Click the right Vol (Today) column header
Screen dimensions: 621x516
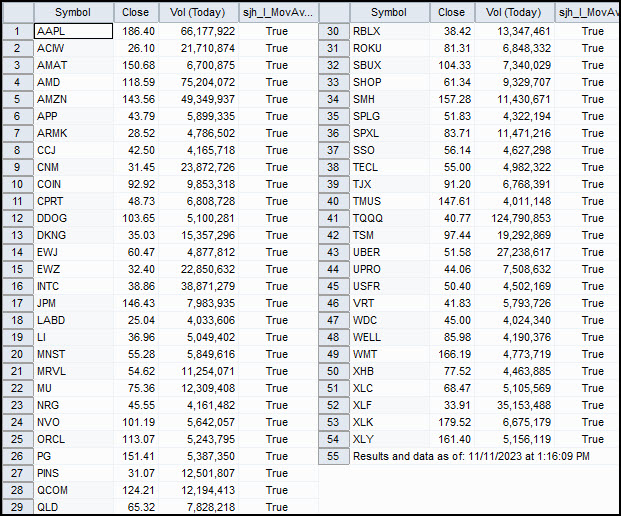(x=514, y=13)
